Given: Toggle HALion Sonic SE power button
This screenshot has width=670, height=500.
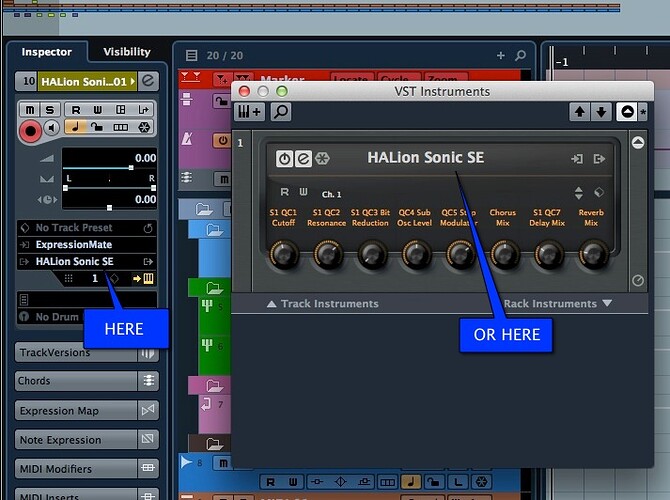Looking at the screenshot, I should click(x=284, y=159).
